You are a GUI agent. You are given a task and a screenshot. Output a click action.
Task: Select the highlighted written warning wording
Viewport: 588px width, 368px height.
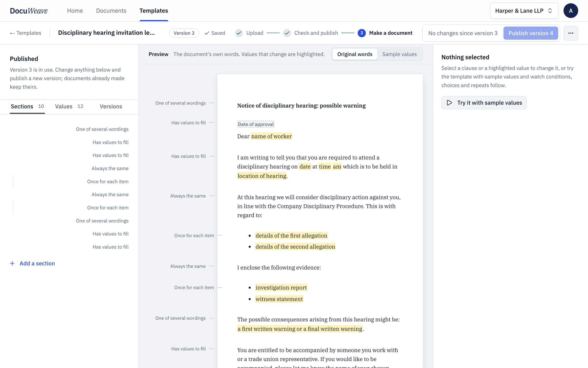click(300, 329)
